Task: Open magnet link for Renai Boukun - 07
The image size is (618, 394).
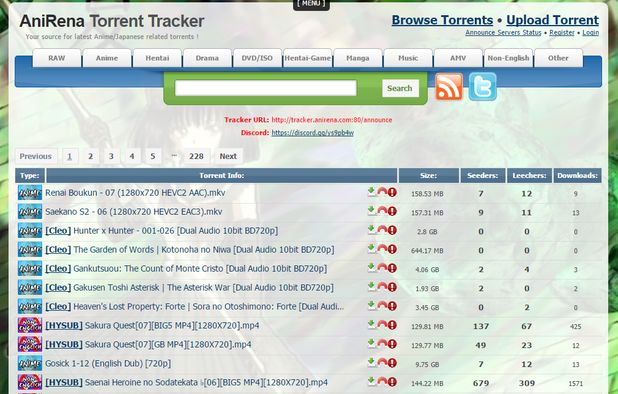Action: click(382, 192)
